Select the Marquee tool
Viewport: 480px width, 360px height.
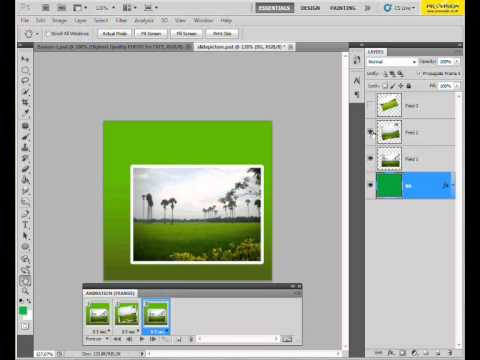click(25, 70)
